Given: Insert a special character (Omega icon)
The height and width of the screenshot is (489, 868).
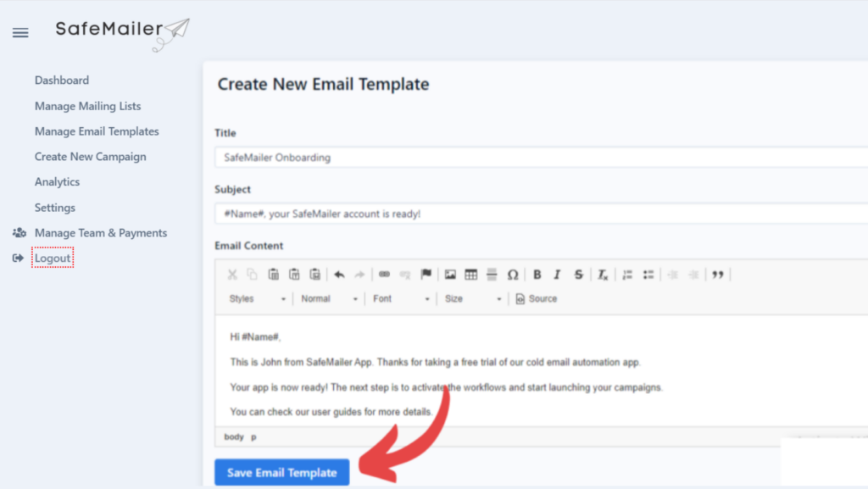Looking at the screenshot, I should tap(513, 275).
